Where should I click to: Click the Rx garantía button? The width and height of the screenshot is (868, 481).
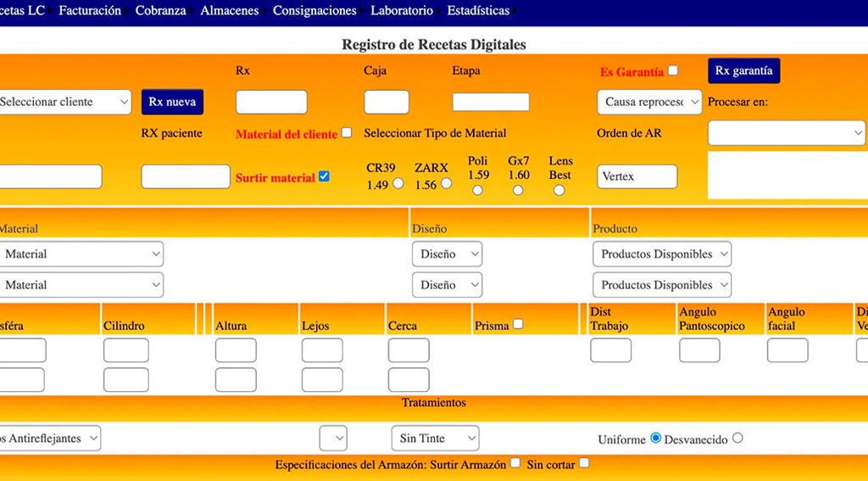click(x=743, y=71)
